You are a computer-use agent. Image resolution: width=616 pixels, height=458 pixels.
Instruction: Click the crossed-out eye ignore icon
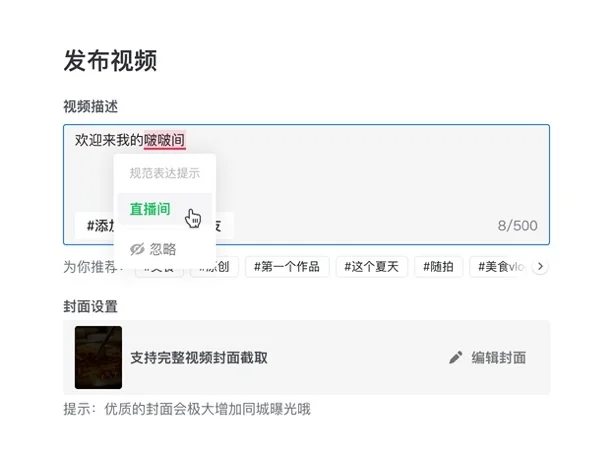click(x=138, y=249)
